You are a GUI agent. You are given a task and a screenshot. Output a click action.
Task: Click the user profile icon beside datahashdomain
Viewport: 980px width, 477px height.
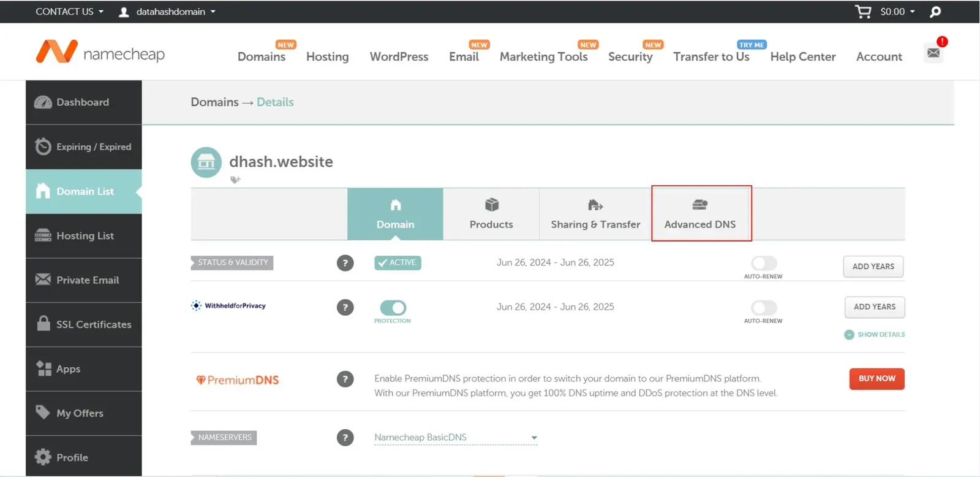tap(124, 12)
